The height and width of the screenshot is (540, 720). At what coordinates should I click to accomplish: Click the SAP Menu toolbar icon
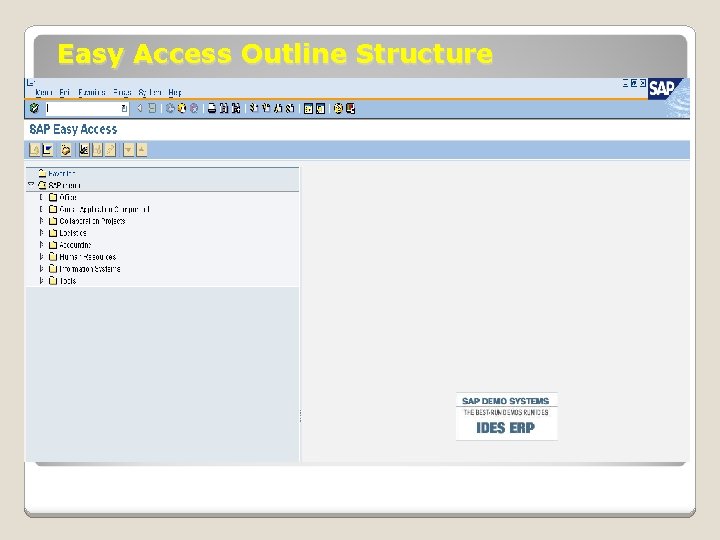point(47,150)
